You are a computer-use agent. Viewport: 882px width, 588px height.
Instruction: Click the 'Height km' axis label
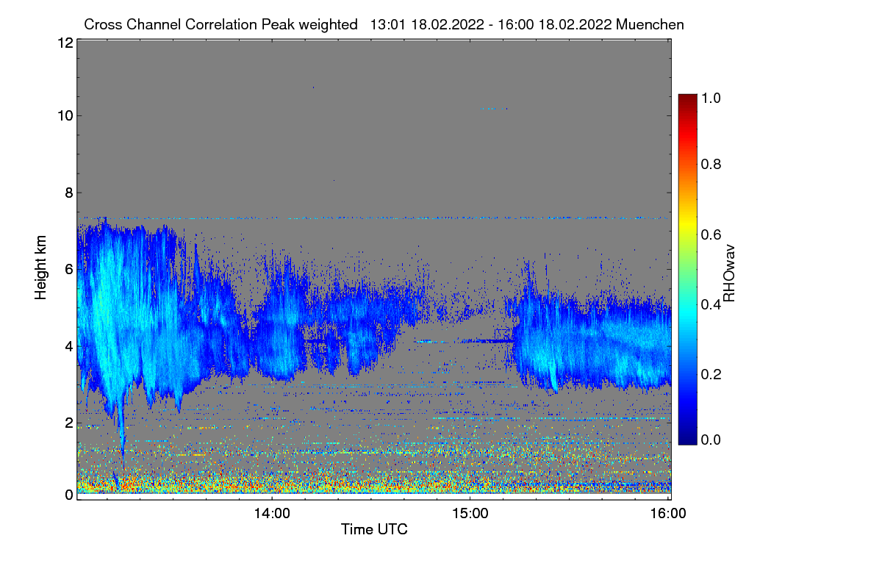(41, 268)
